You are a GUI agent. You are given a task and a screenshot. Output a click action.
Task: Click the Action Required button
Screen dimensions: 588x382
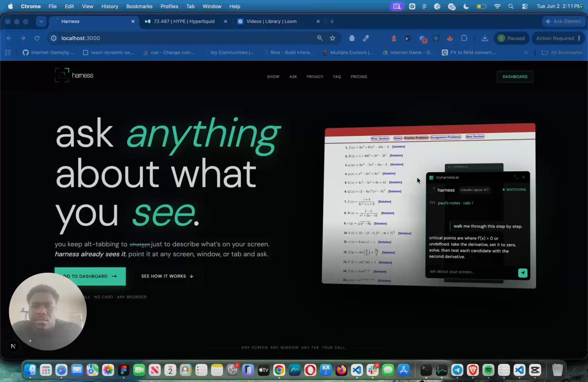(x=558, y=38)
